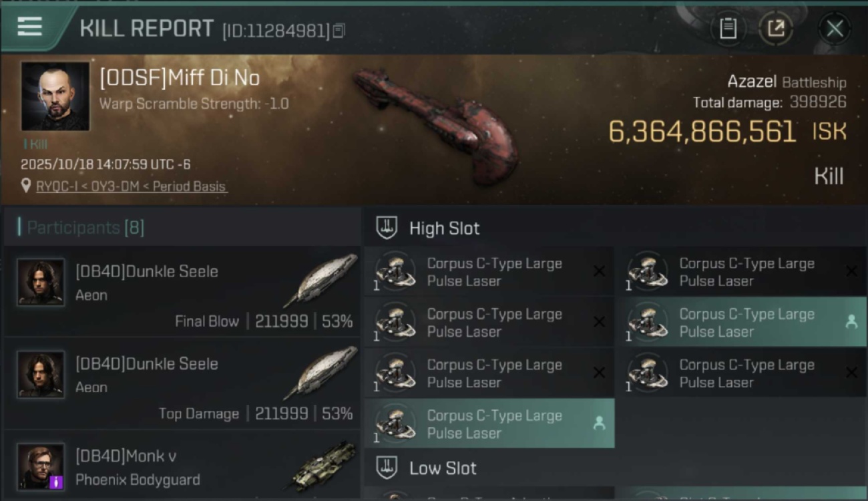Select the first Corpus C-Type Large Pulse Laser
Viewport: 868px width, 501px height.
[x=489, y=272]
